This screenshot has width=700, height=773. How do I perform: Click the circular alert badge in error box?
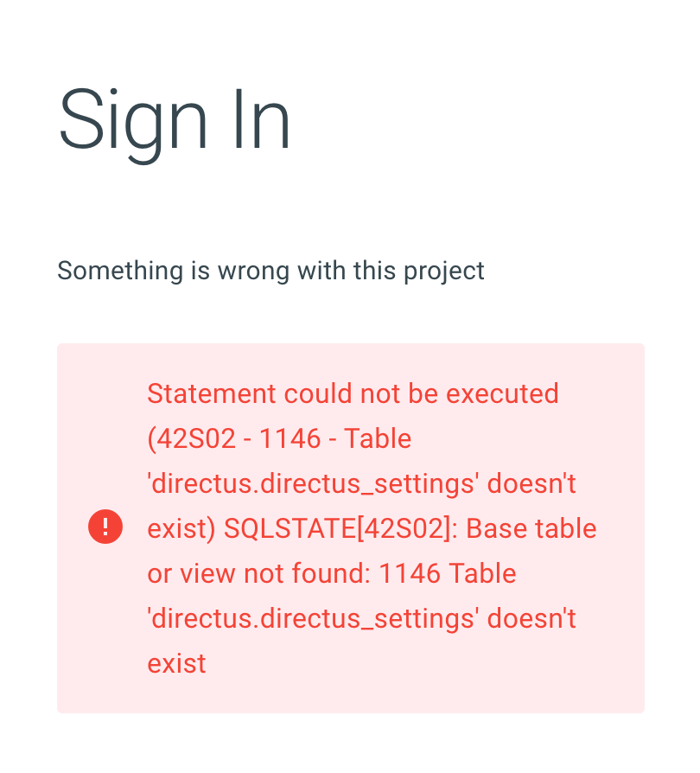point(105,527)
